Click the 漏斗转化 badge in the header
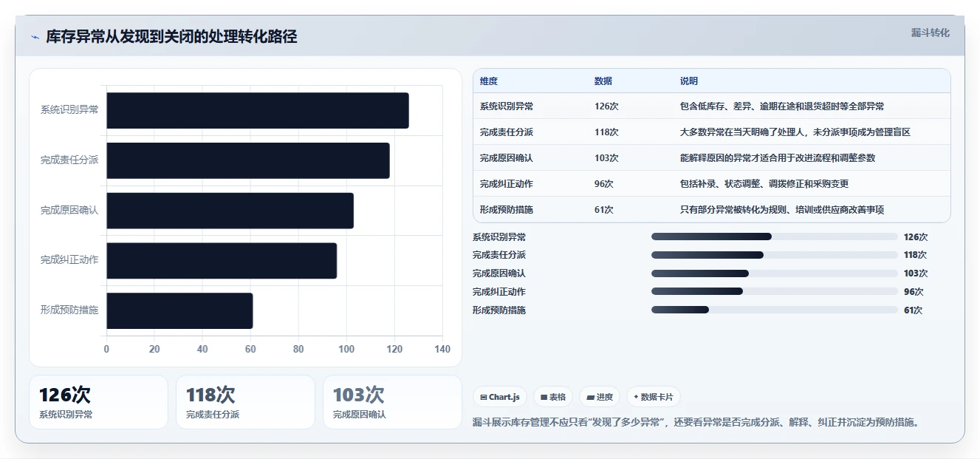Screen dimensions: 980x459 [931, 33]
